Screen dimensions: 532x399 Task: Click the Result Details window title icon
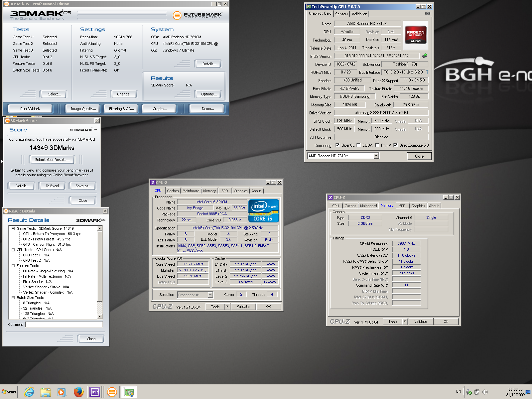pyautogui.click(x=6, y=211)
